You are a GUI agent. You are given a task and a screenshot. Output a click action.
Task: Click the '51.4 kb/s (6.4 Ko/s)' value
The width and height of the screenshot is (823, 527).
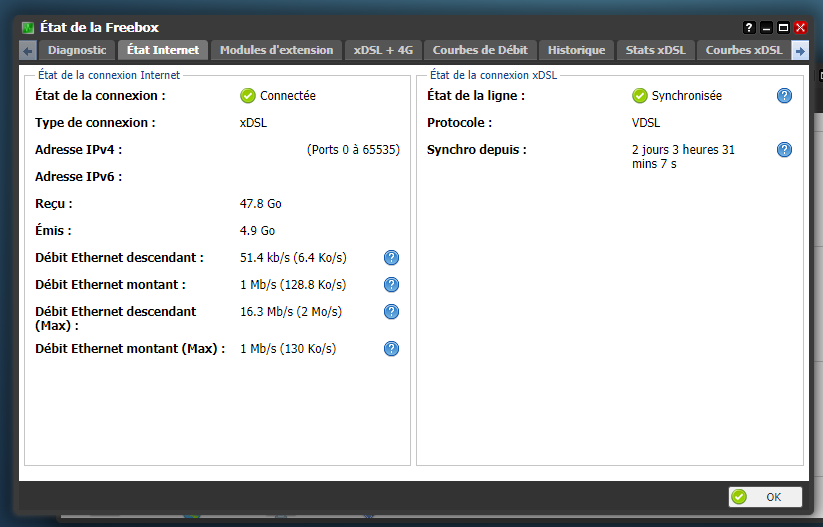click(293, 258)
